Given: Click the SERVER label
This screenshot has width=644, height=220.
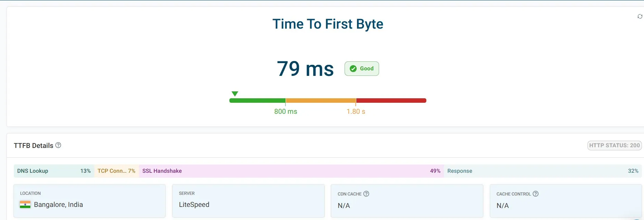Looking at the screenshot, I should 187,193.
